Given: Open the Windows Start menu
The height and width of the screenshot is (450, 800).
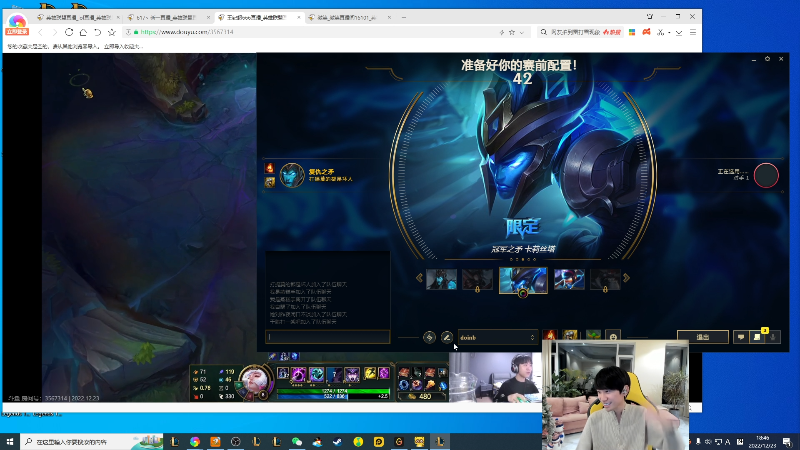Looking at the screenshot, I should (10, 441).
